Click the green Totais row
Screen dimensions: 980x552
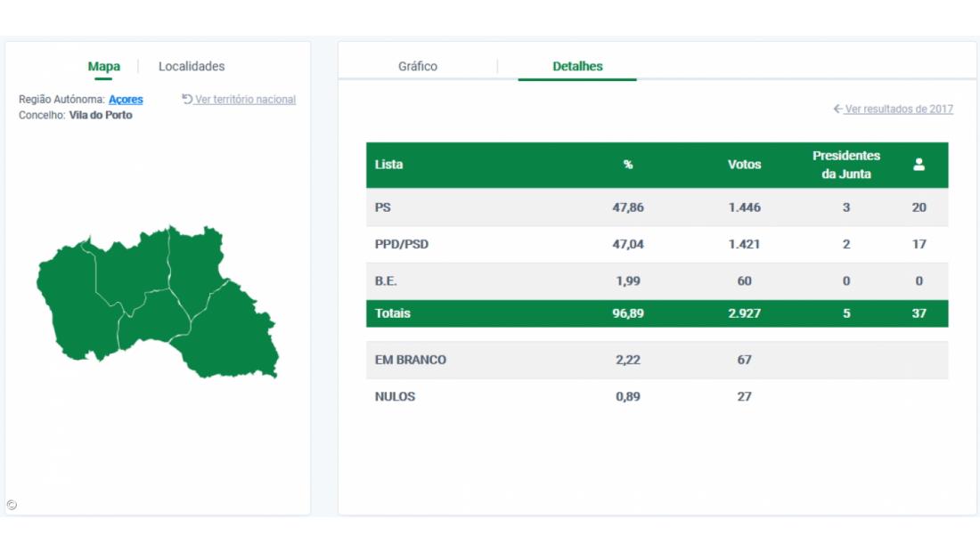pos(657,313)
